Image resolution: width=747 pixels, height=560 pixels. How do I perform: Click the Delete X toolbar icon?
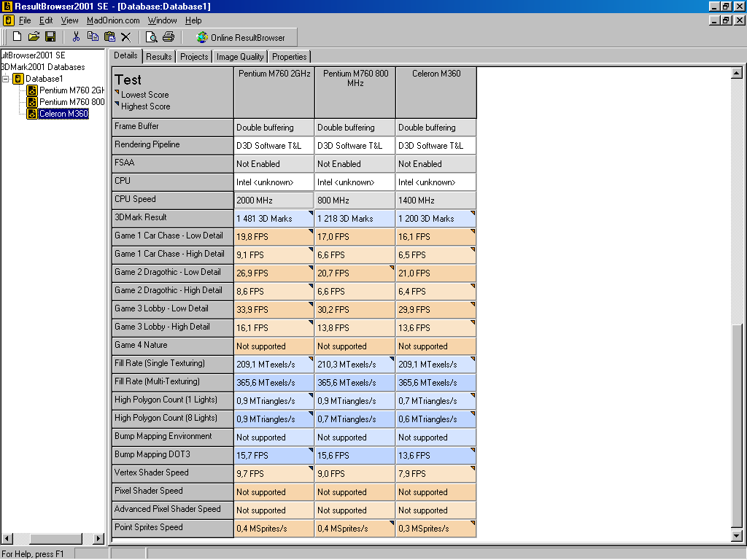click(125, 36)
